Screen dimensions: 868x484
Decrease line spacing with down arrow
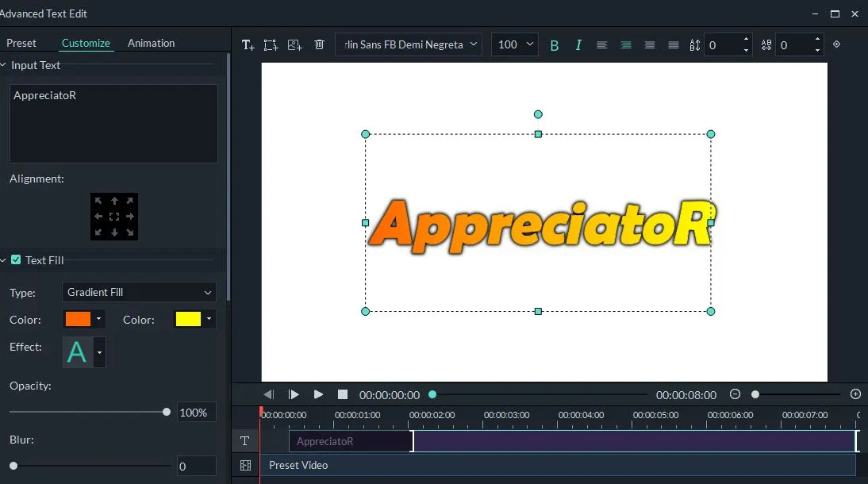(x=747, y=51)
